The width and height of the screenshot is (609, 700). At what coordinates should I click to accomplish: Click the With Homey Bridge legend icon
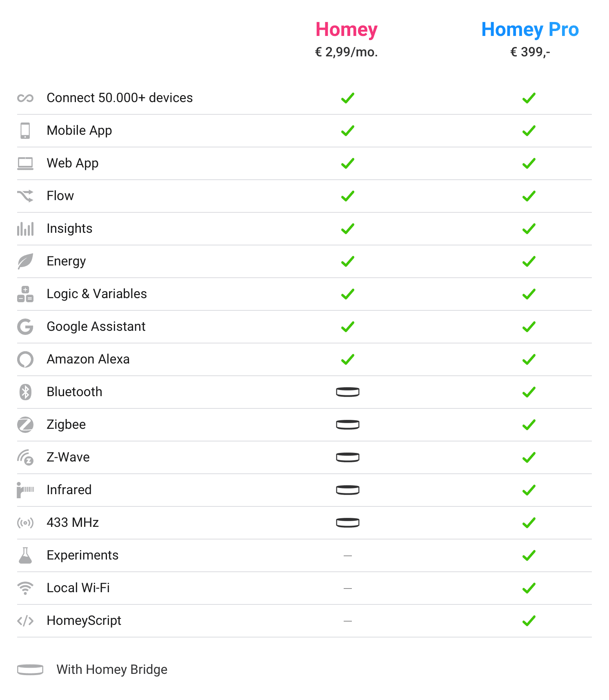coord(30,670)
